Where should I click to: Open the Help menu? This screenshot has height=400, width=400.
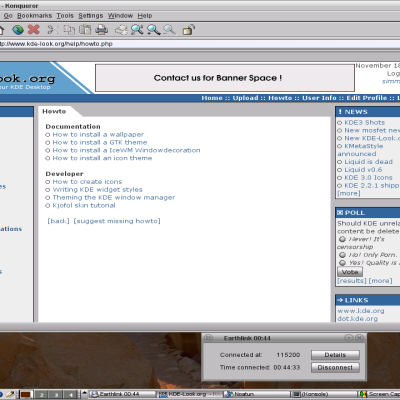pyautogui.click(x=145, y=16)
